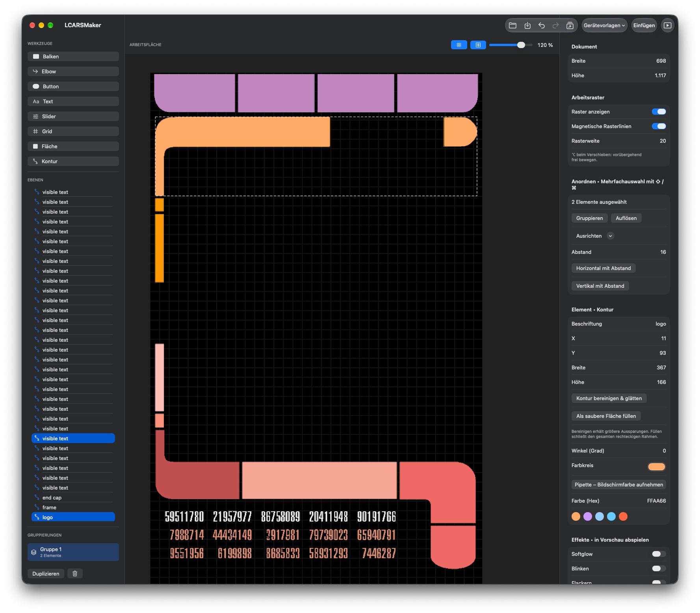Pick the red-orange preset color dot
700x613 pixels.
click(x=623, y=516)
